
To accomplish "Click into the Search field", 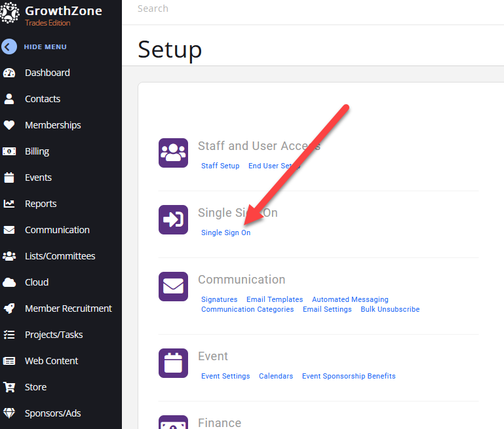I will [262, 9].
